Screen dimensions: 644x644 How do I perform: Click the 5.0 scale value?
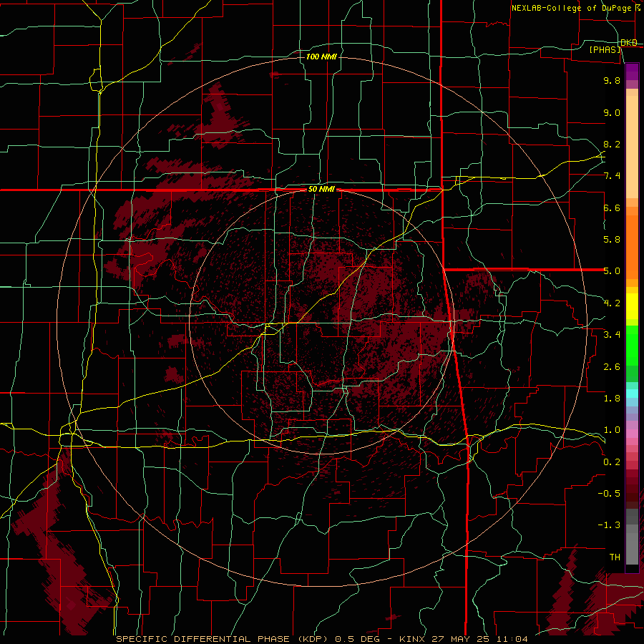tap(612, 271)
